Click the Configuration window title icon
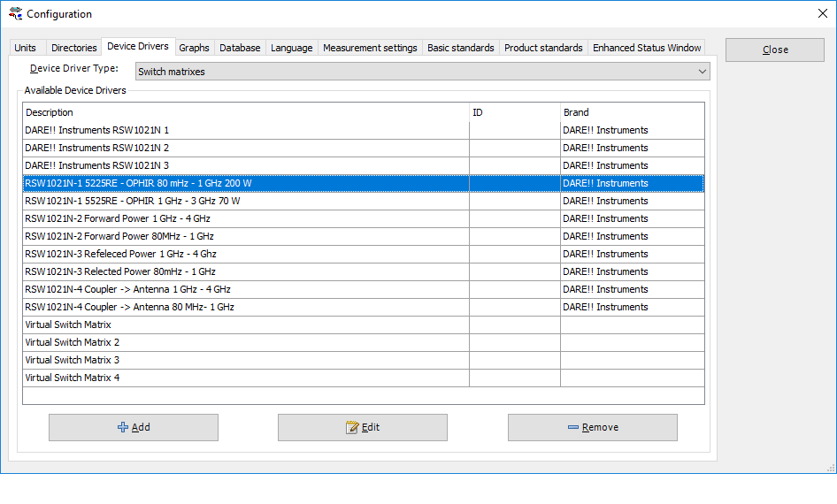Viewport: 837px width, 504px height. pyautogui.click(x=15, y=13)
